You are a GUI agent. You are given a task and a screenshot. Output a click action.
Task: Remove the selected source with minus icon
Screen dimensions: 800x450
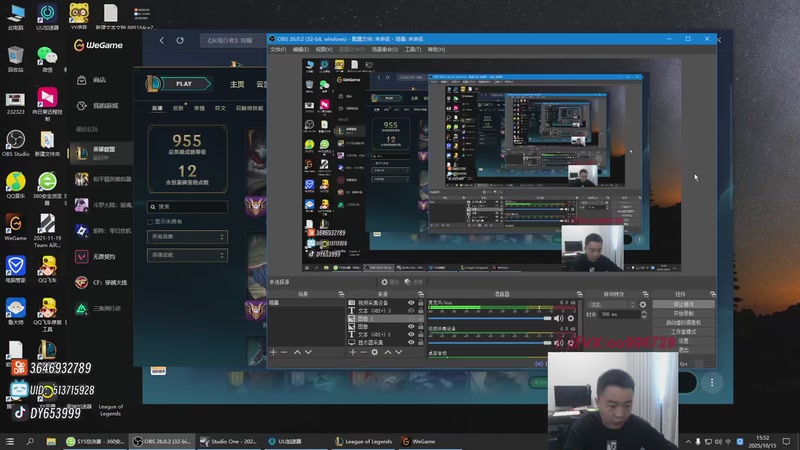[363, 352]
